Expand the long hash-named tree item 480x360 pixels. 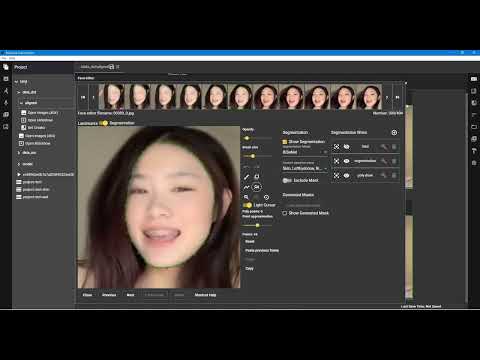click(x=19, y=174)
